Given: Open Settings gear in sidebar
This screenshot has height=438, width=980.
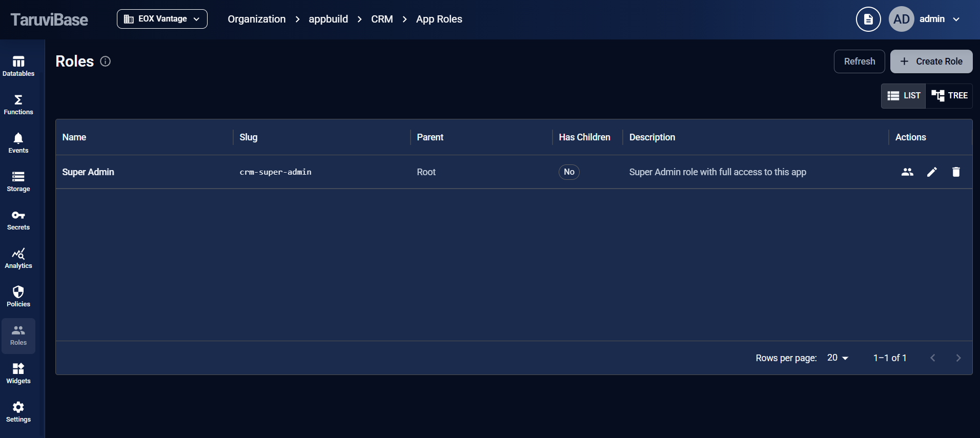Looking at the screenshot, I should tap(18, 412).
